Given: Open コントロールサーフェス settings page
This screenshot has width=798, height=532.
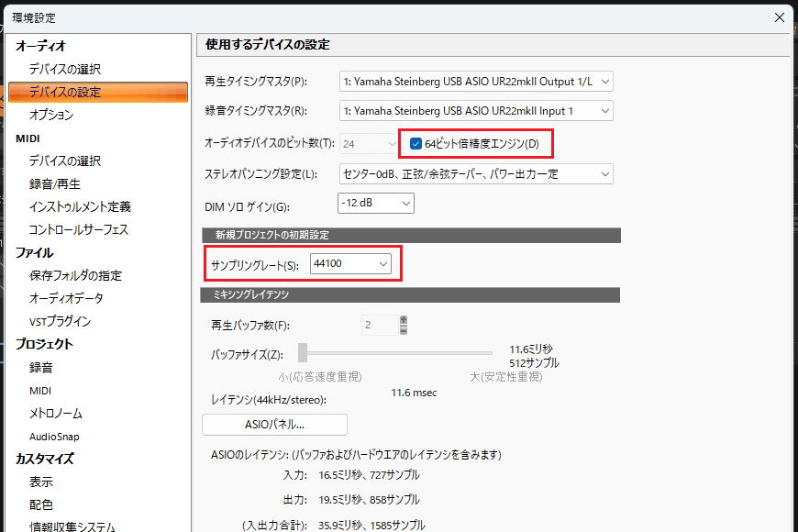Looking at the screenshot, I should click(79, 229).
